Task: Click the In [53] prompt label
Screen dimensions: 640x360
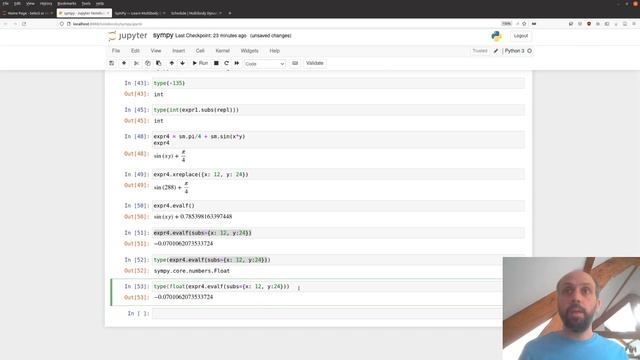Action: click(x=137, y=287)
